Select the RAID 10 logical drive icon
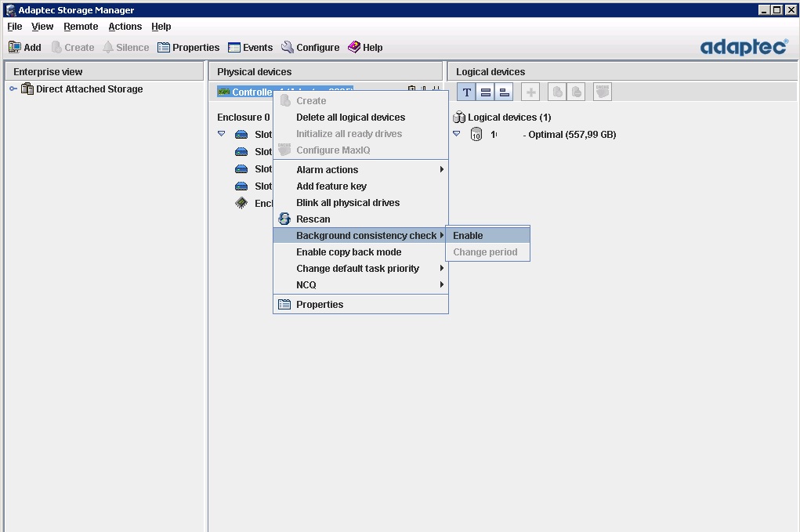The height and width of the screenshot is (532, 800). tap(476, 135)
